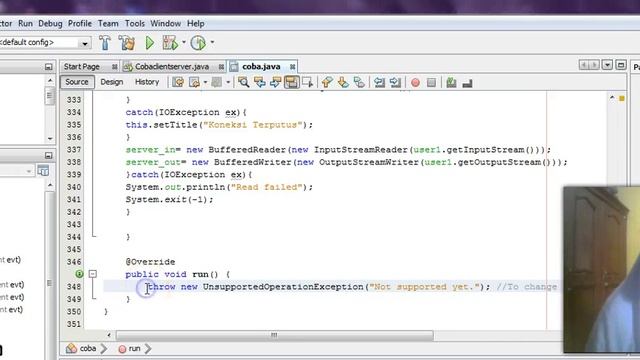
Task: Click the Build Project hammer icon
Action: pos(104,42)
